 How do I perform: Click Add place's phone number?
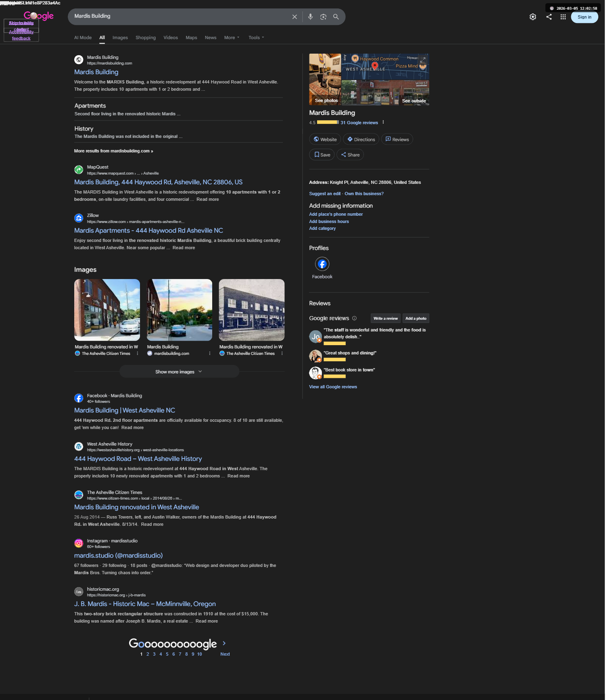[x=336, y=214]
